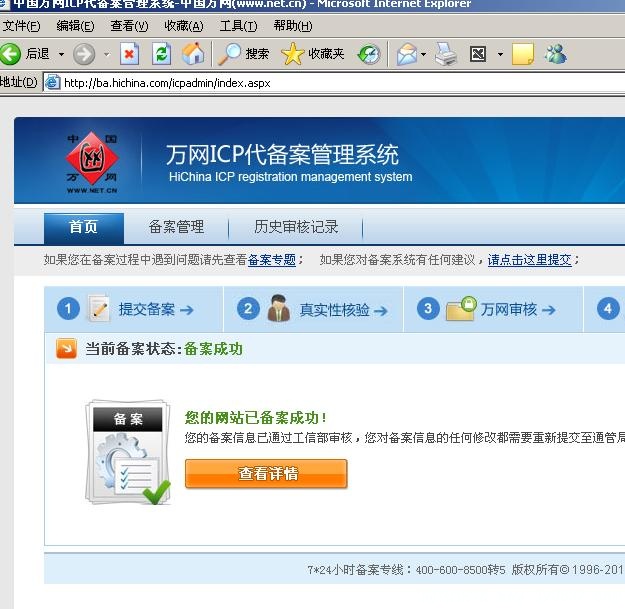Expand the Mail dropdown arrow

[423, 54]
